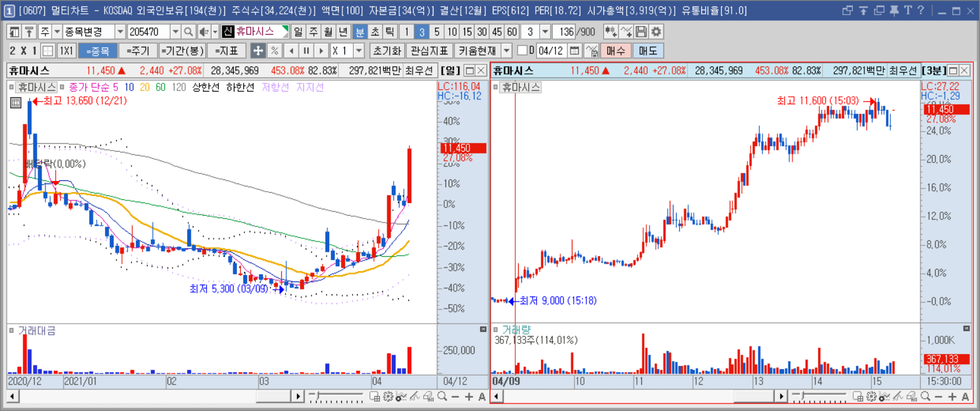The width and height of the screenshot is (980, 411).
Task: Open the stock code 205470 dropdown arrow
Action: (x=175, y=32)
